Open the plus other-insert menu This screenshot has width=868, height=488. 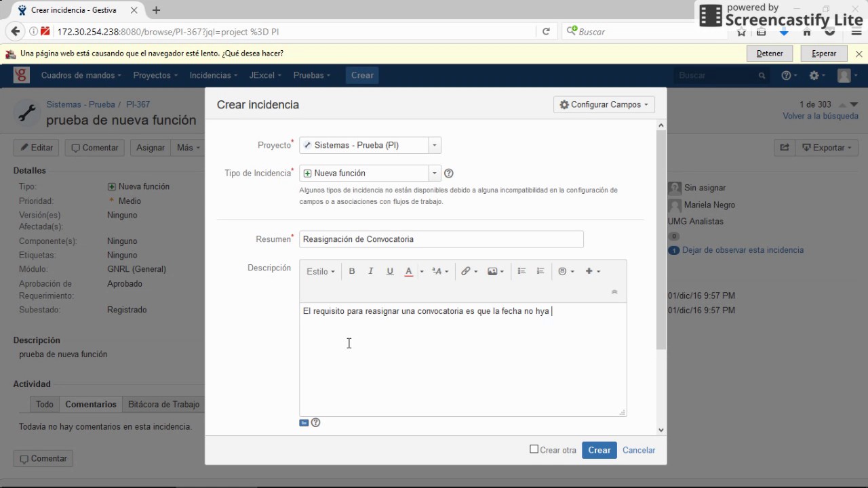[593, 271]
